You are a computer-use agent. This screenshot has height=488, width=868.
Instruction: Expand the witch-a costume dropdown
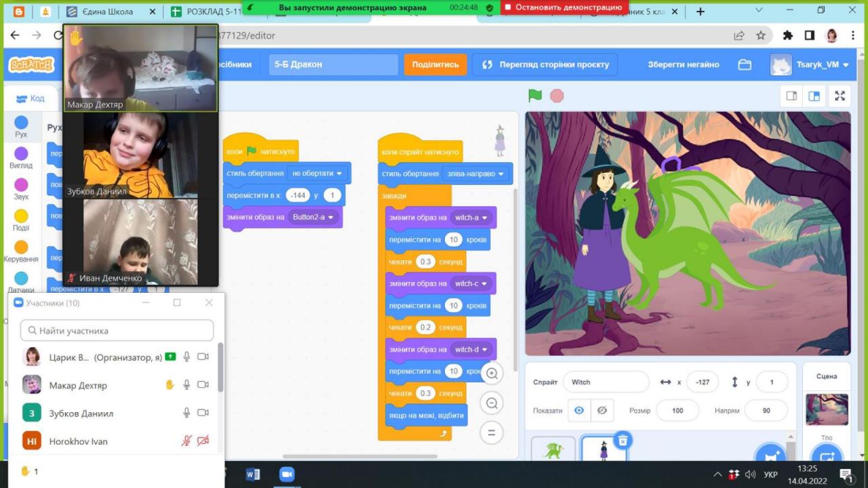click(x=471, y=218)
